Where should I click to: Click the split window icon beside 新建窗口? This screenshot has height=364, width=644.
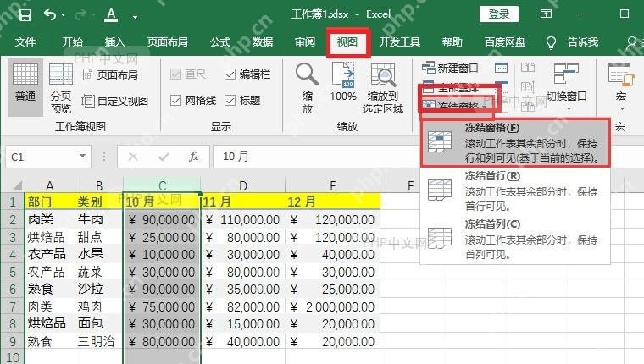(501, 68)
